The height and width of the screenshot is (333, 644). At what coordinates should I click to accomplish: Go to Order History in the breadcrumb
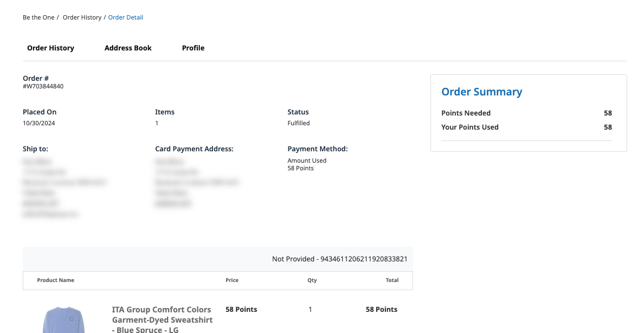(82, 17)
